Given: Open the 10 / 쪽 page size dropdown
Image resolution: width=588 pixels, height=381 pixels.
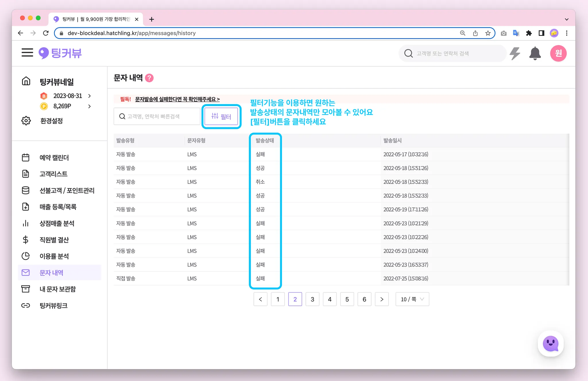Looking at the screenshot, I should pyautogui.click(x=412, y=299).
